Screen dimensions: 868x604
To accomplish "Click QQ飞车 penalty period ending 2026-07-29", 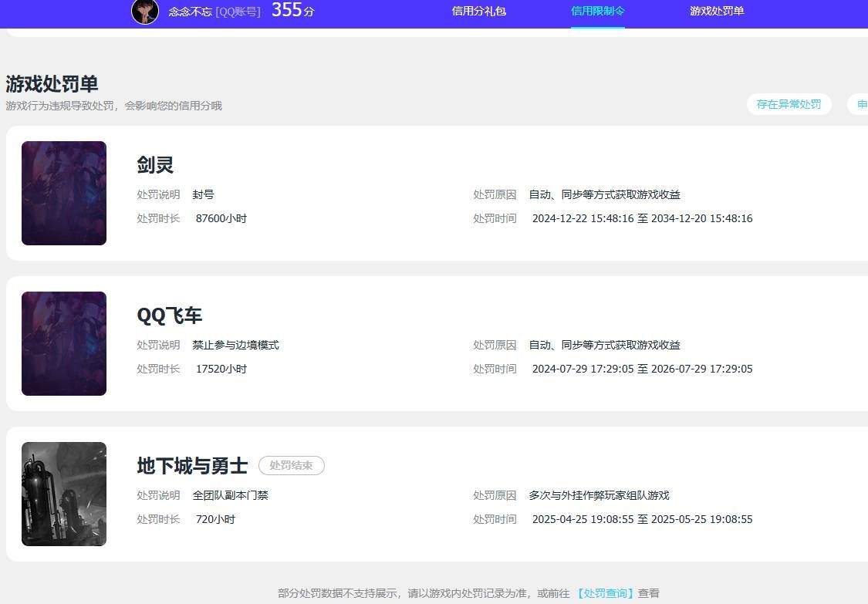I will 642,369.
